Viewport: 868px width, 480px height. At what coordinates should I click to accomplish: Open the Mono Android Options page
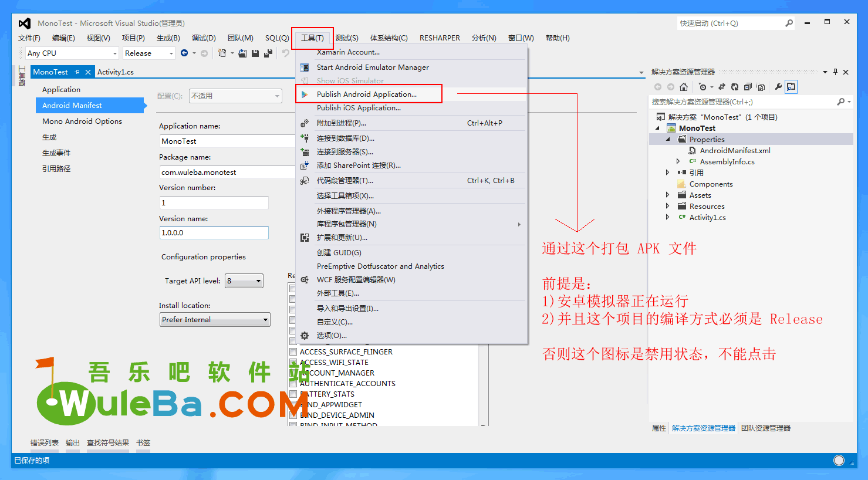pyautogui.click(x=82, y=121)
